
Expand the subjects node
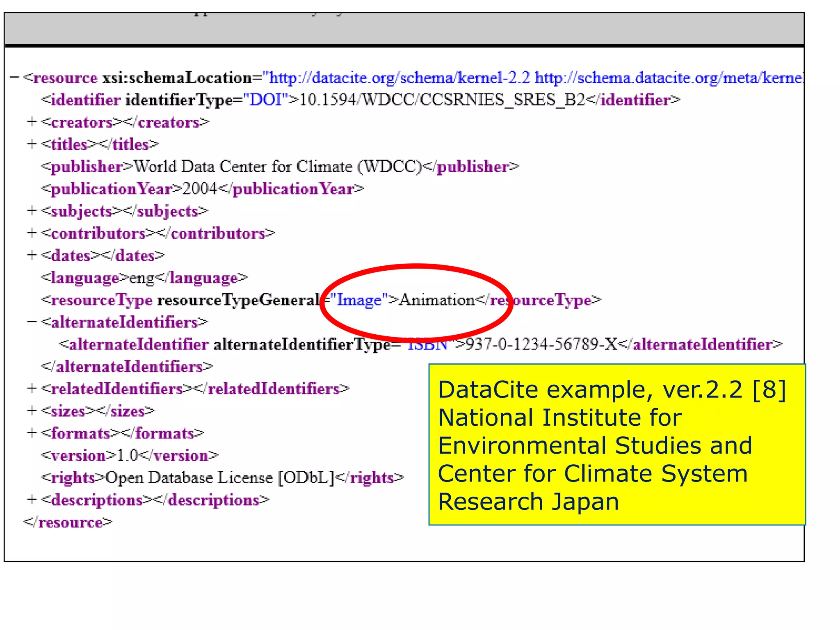32,211
